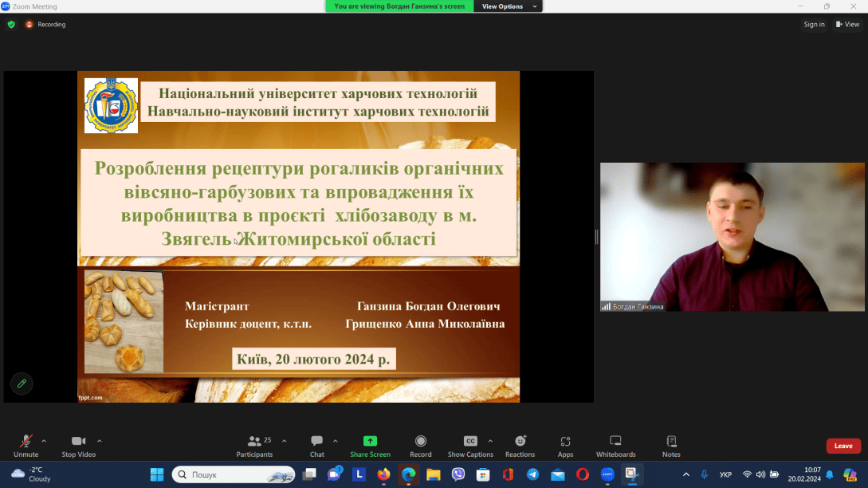868x488 pixels.
Task: Click Богдан Ганзина's video tile
Action: tap(732, 237)
